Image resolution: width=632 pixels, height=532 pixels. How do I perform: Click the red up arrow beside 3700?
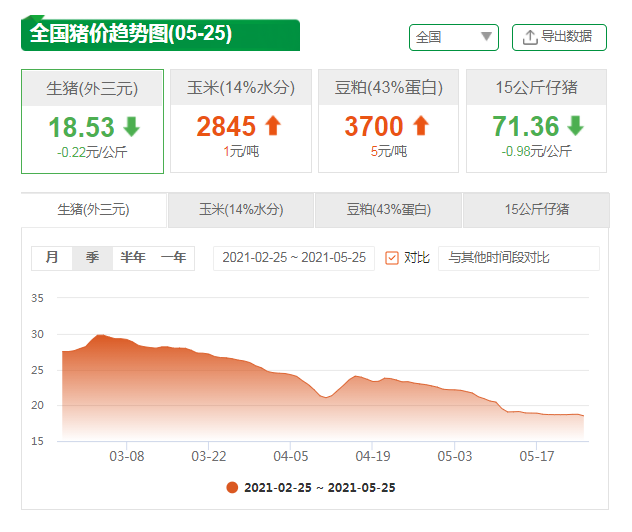[421, 125]
